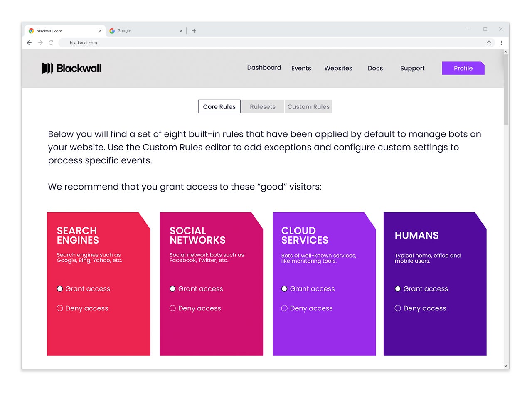Click the scrollbar down arrow

(x=506, y=366)
